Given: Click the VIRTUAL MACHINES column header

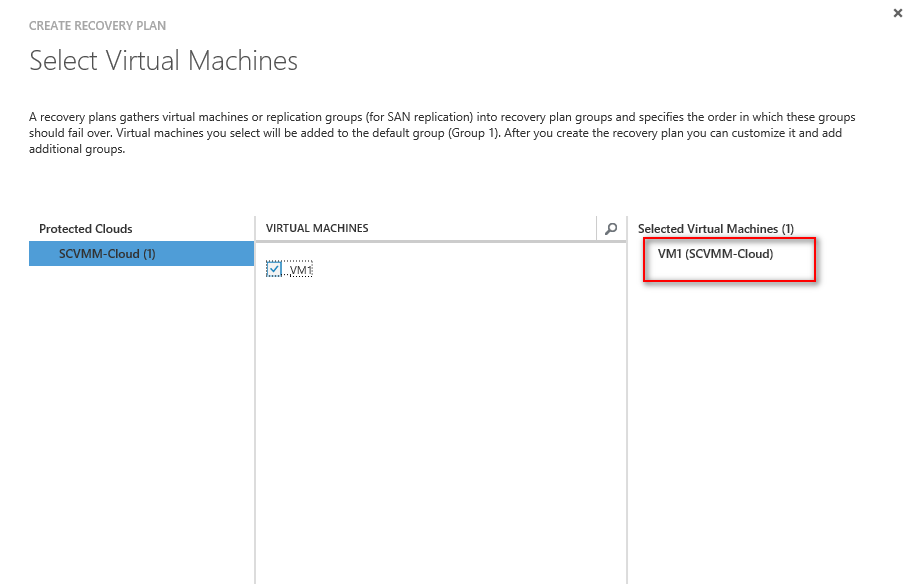Looking at the screenshot, I should click(317, 228).
